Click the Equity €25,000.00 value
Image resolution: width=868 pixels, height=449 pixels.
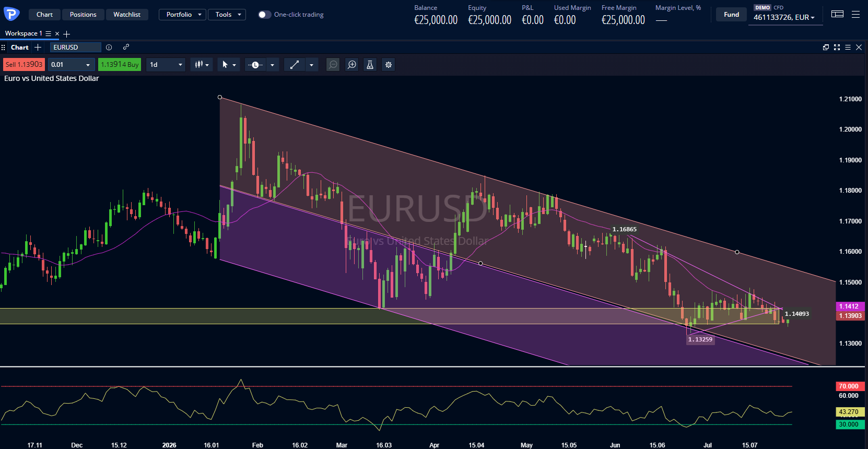[x=489, y=20]
